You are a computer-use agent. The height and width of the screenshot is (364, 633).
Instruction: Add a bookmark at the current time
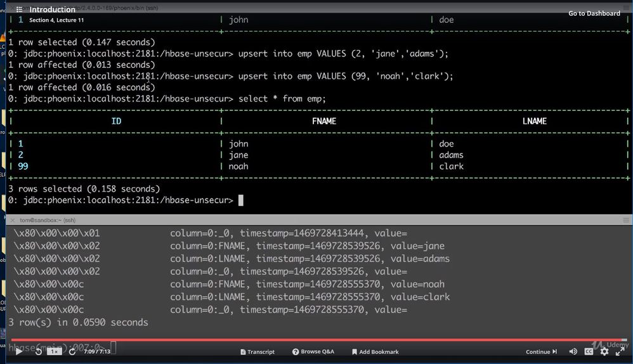(x=375, y=352)
